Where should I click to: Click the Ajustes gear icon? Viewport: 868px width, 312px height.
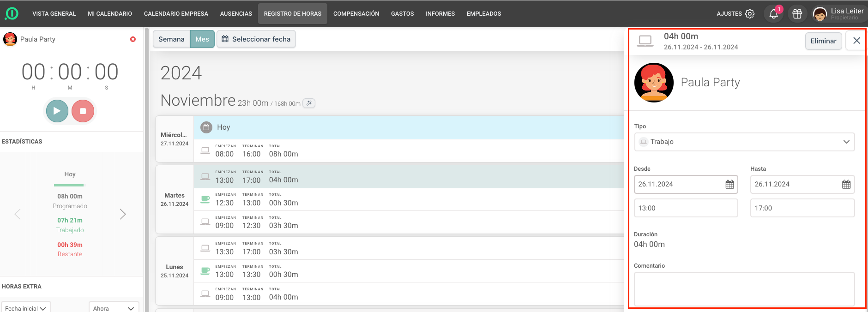pyautogui.click(x=750, y=14)
